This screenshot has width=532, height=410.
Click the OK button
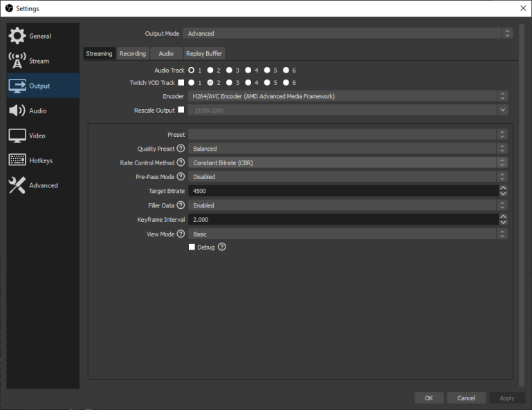[429, 398]
